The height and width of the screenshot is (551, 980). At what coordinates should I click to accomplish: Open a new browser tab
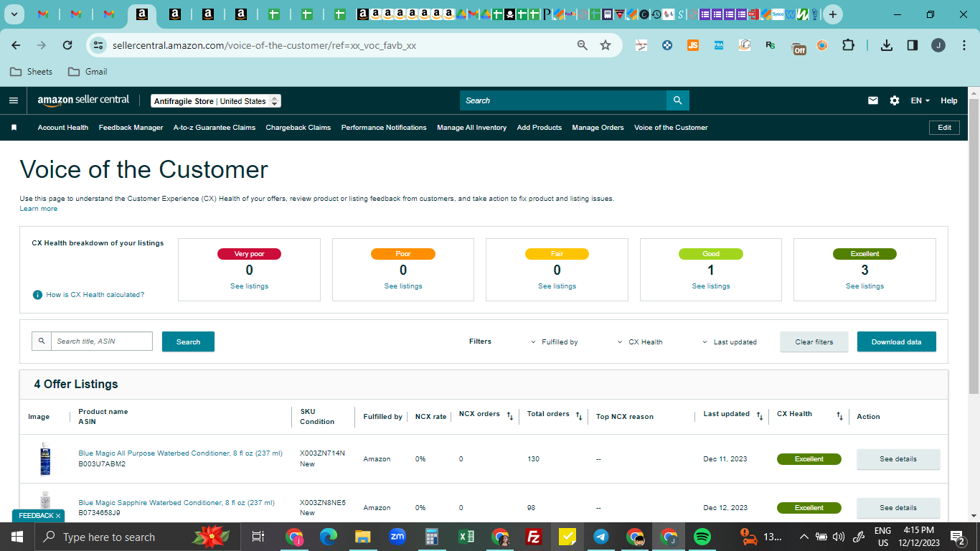pyautogui.click(x=832, y=14)
